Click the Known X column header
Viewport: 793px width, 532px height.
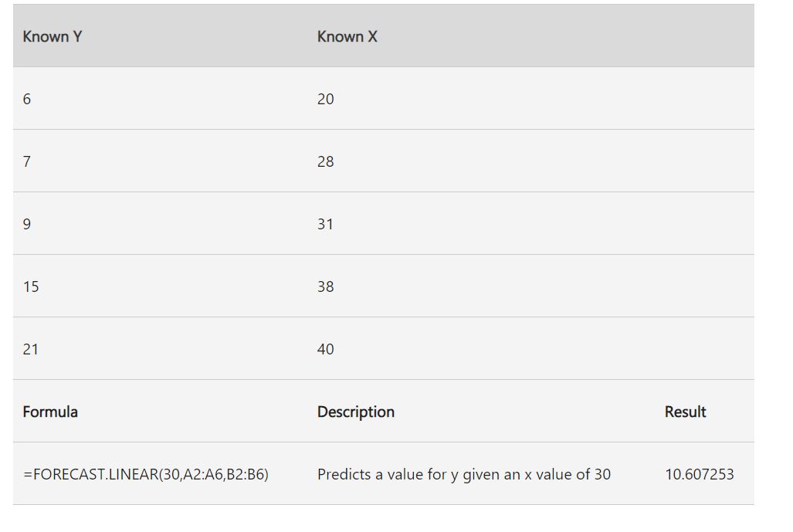(347, 36)
